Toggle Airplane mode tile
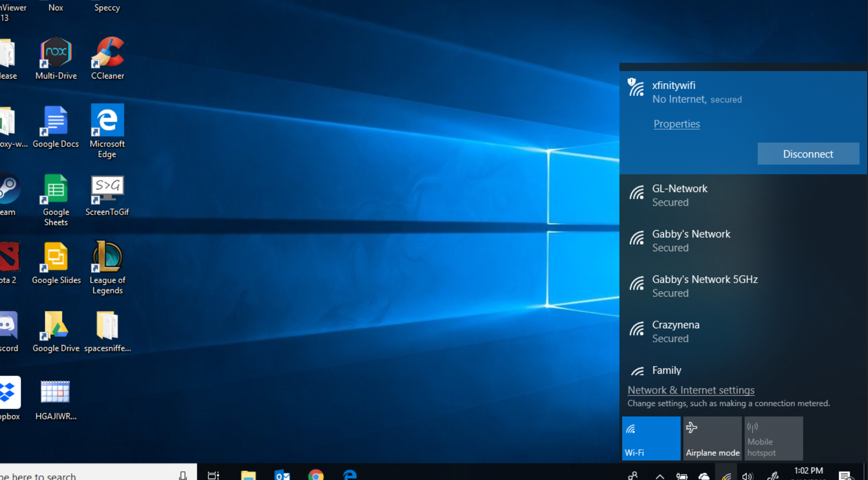Image resolution: width=868 pixels, height=480 pixels. pos(712,438)
